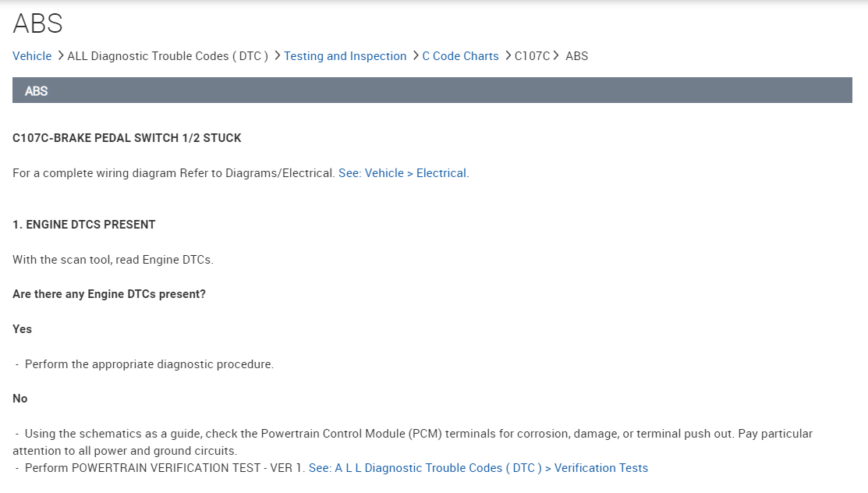Click the chevron between C107C and ABS
The width and height of the screenshot is (868, 493).
557,56
